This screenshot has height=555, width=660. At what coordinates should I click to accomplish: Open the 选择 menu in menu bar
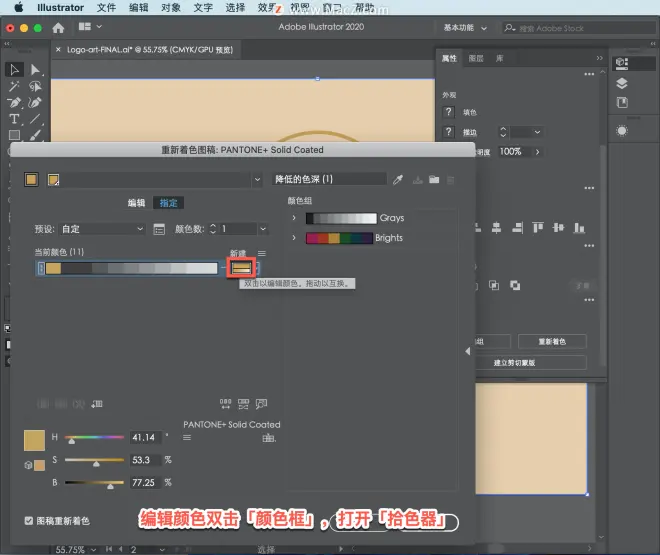[x=235, y=8]
